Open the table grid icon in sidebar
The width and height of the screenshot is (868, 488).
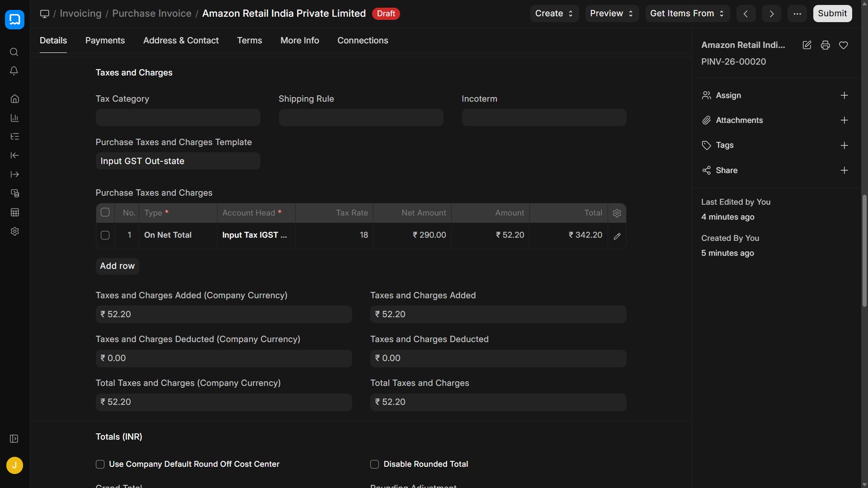(x=14, y=212)
